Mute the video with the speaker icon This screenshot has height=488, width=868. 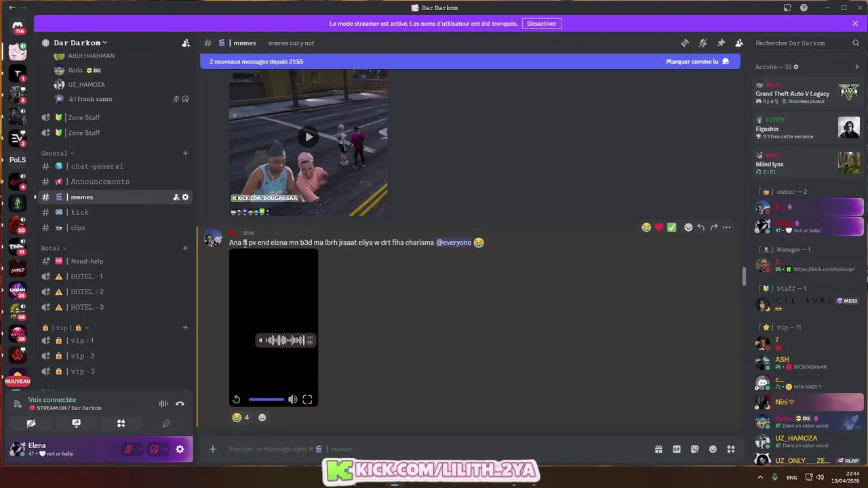[x=292, y=400]
